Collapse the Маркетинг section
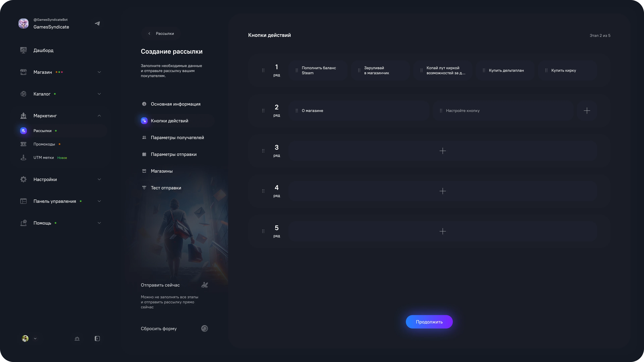 pyautogui.click(x=99, y=116)
